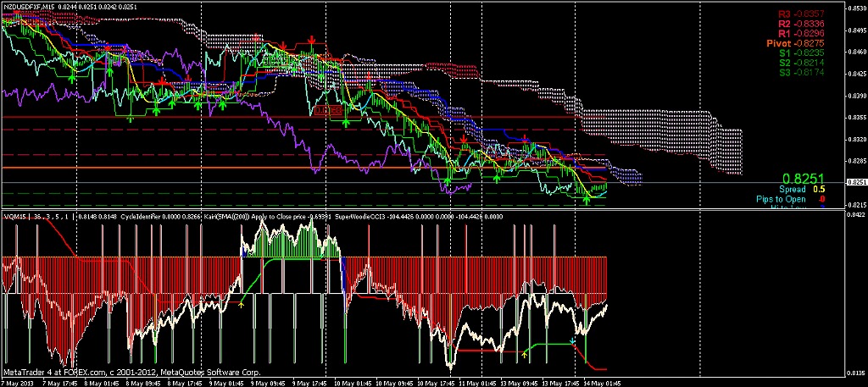Click the 9 May 01:45 time label
The height and width of the screenshot is (387, 868).
point(226,383)
